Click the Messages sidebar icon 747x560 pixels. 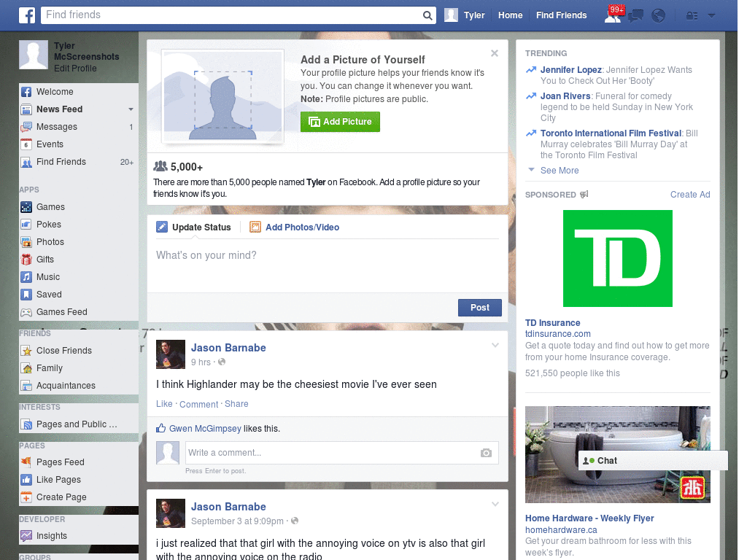click(26, 127)
